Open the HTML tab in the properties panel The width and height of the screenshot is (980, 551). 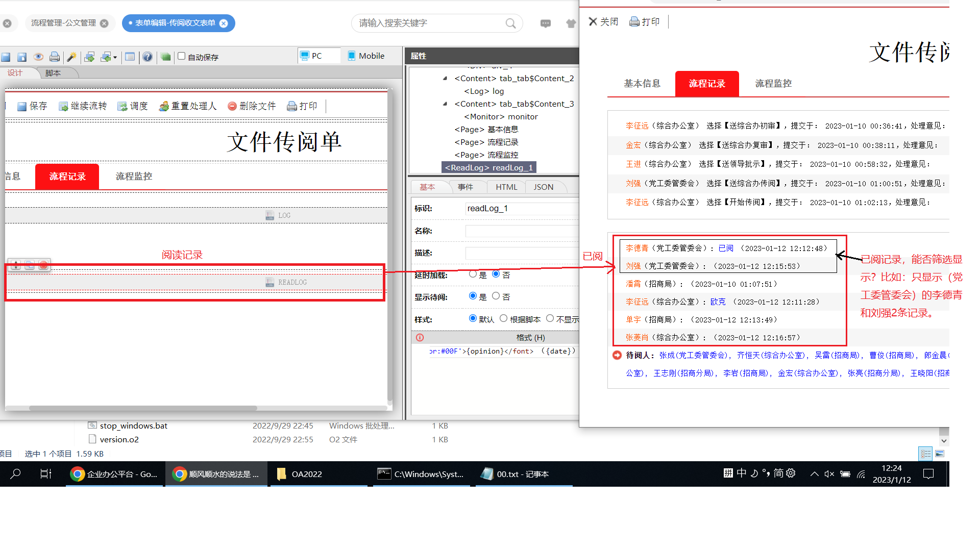506,187
